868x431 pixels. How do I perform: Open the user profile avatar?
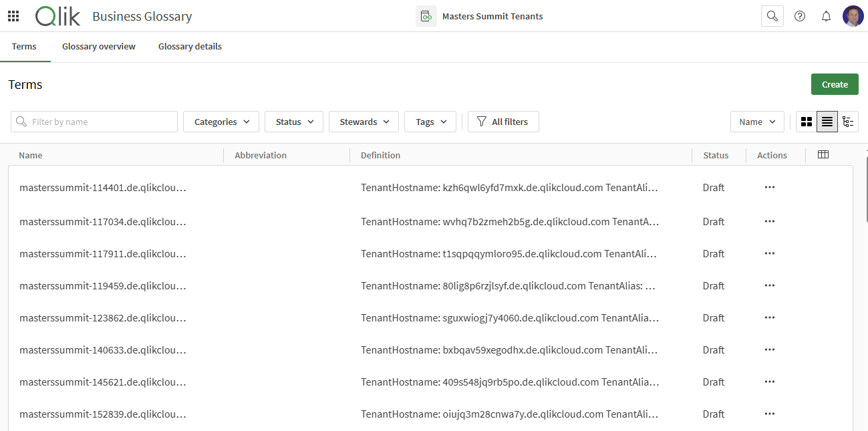(853, 16)
